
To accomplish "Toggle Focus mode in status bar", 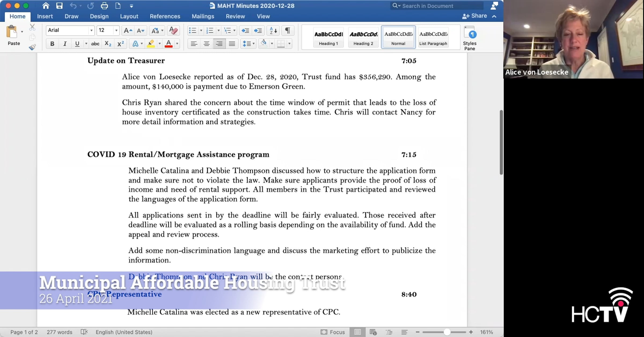I will coord(333,332).
